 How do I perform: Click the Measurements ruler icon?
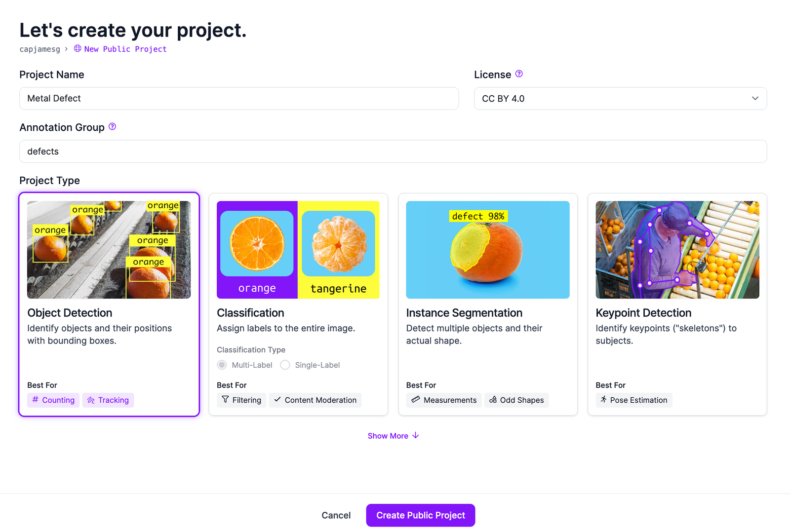coord(415,400)
